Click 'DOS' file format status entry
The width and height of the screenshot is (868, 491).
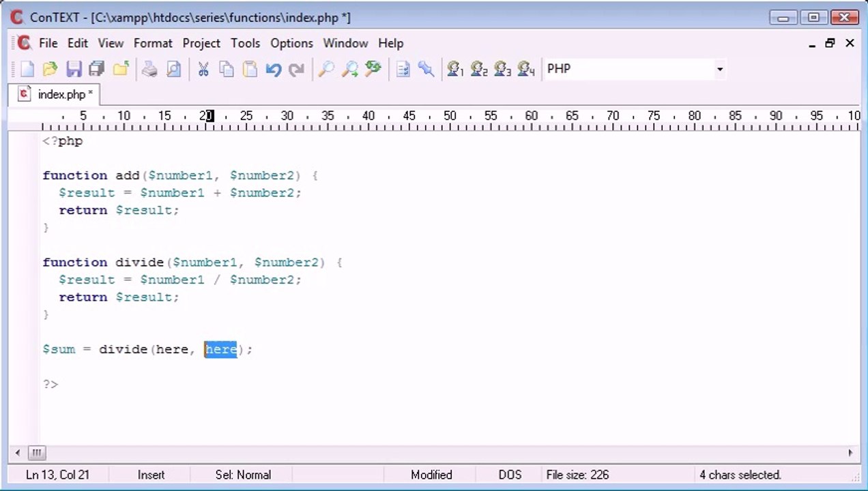tap(510, 475)
